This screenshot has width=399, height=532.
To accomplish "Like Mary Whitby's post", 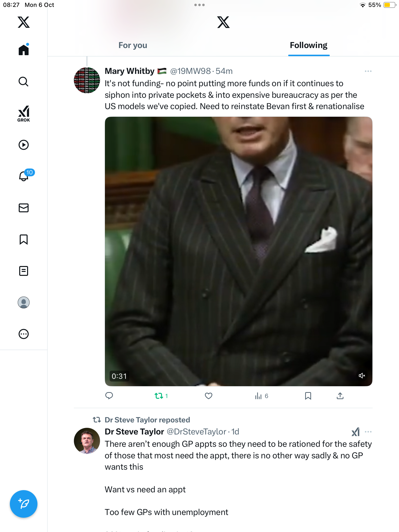I will click(x=209, y=396).
